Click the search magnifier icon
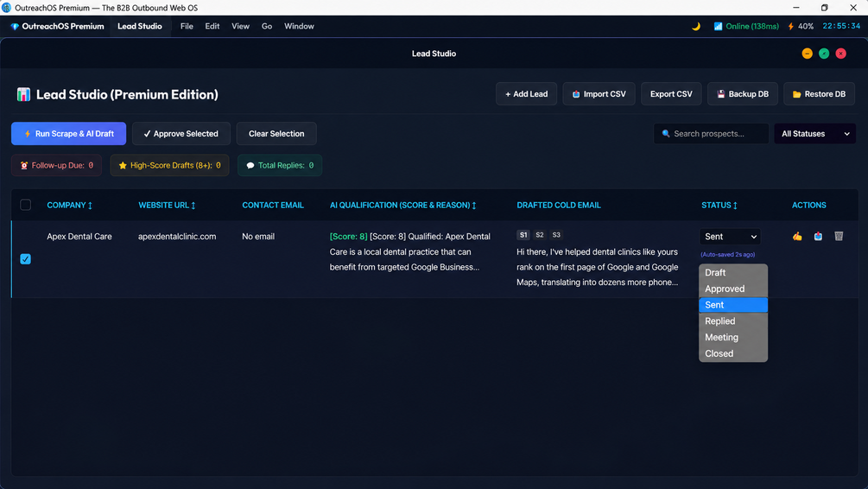 click(x=666, y=133)
